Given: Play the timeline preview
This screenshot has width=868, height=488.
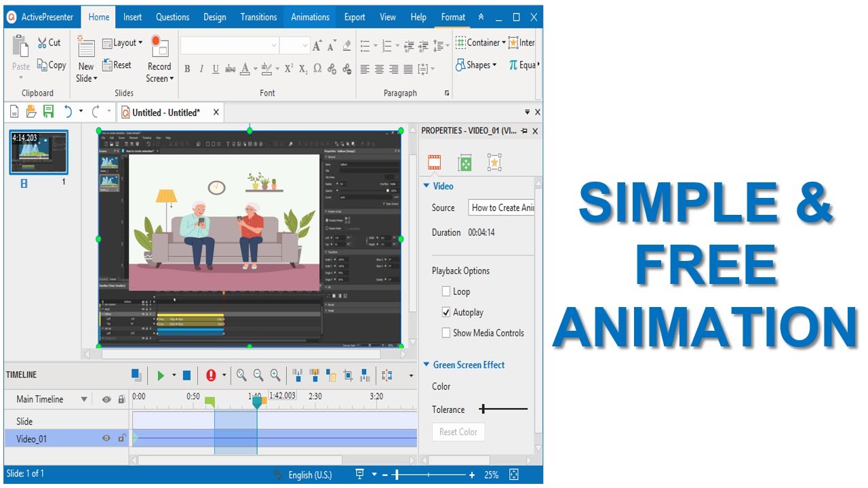Looking at the screenshot, I should tap(161, 375).
